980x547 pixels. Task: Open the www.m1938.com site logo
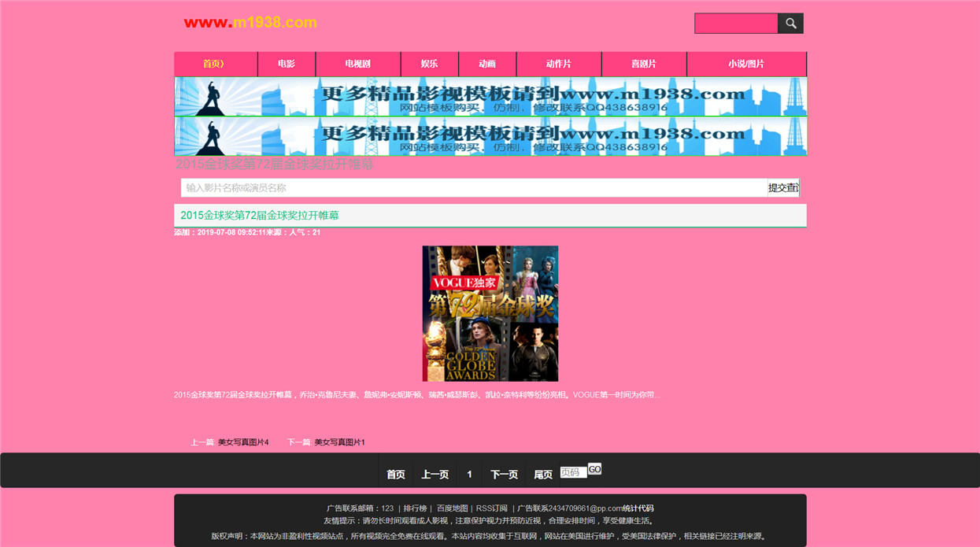[x=250, y=23]
